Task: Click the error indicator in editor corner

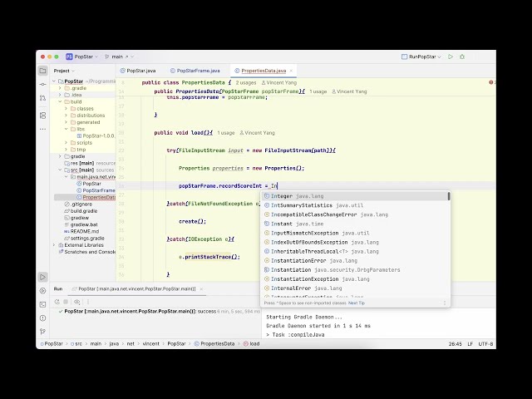Action: coord(491,82)
